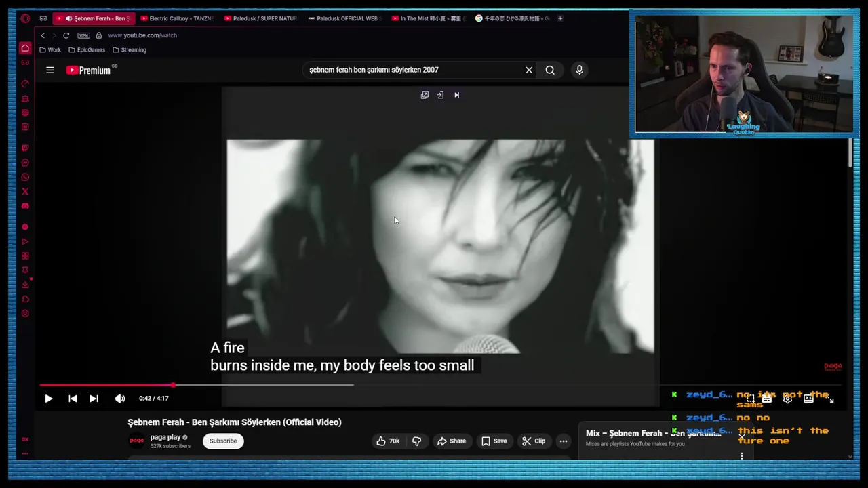Dislike this video
Viewport: 868px width, 488px height.
(416, 441)
